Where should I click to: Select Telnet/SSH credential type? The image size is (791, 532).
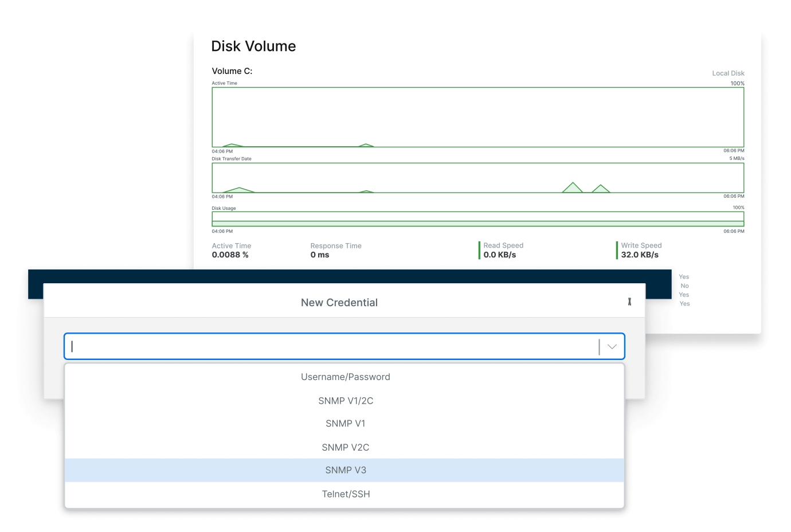pyautogui.click(x=345, y=494)
